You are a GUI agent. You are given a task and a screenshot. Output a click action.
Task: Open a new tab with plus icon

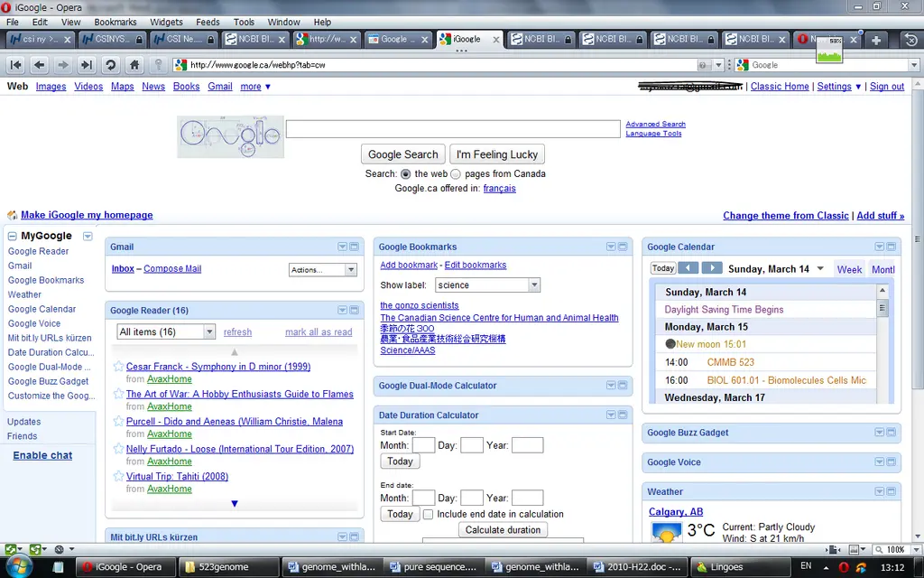click(x=876, y=40)
